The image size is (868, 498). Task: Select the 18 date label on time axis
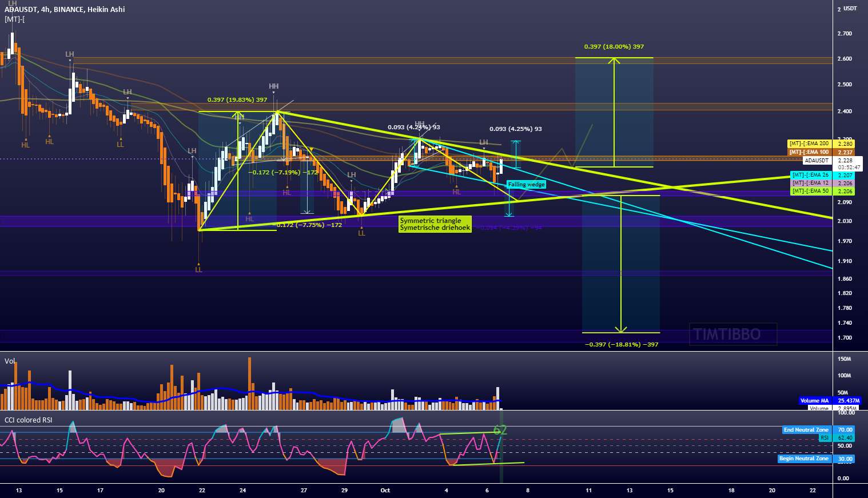[731, 490]
